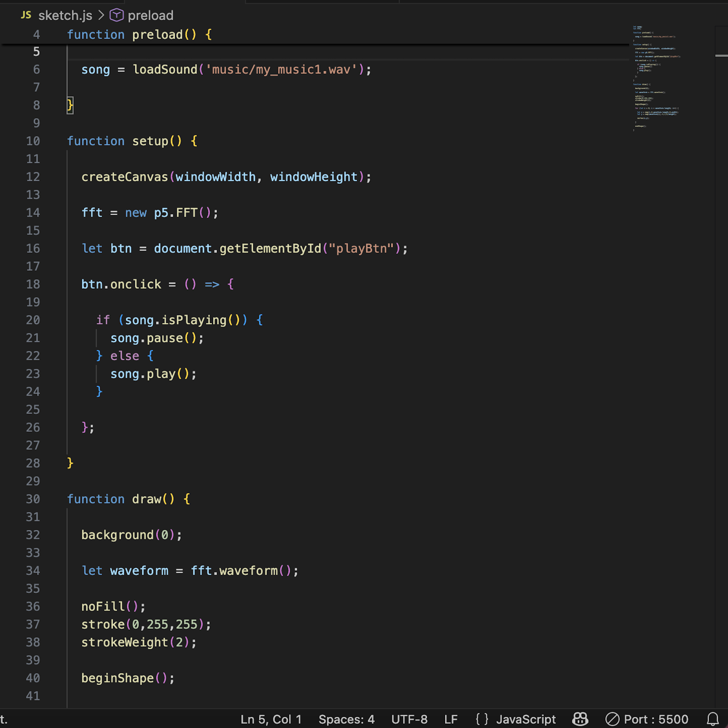Open notifications bell in status bar
Viewport: 728px width, 728px height.
(x=713, y=719)
